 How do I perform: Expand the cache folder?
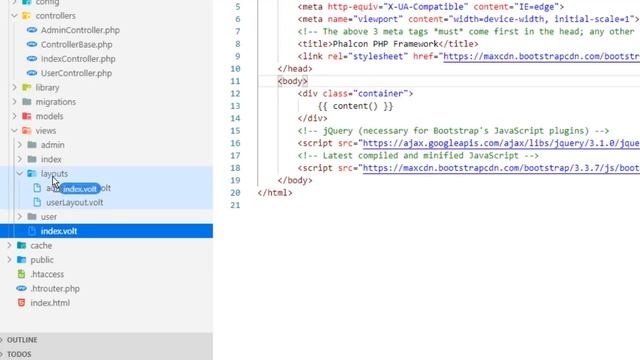tap(9, 245)
